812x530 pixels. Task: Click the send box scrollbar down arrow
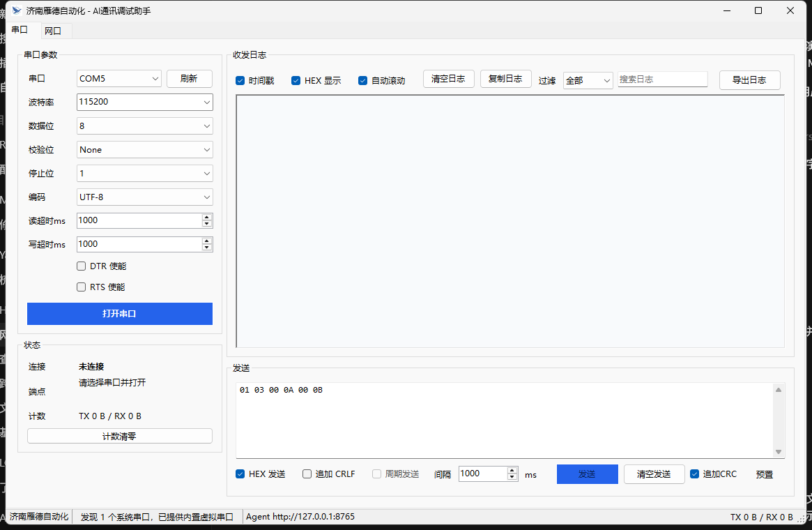[779, 452]
